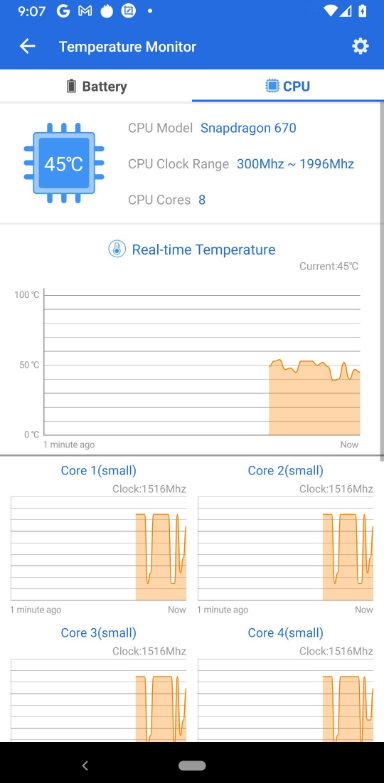384x783 pixels.
Task: Tap the Core 4(small) clock chart
Action: click(285, 700)
